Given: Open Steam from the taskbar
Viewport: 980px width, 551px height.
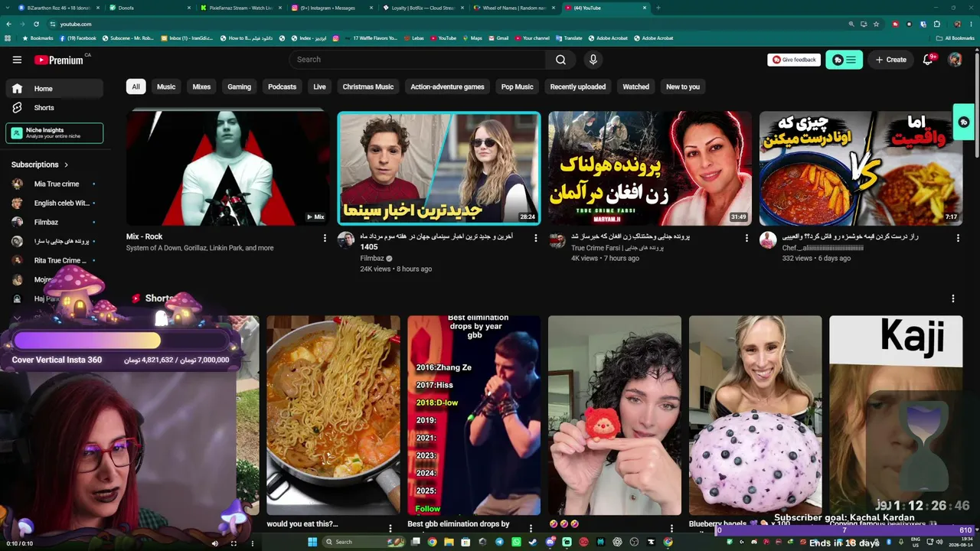Looking at the screenshot, I should pos(533,542).
